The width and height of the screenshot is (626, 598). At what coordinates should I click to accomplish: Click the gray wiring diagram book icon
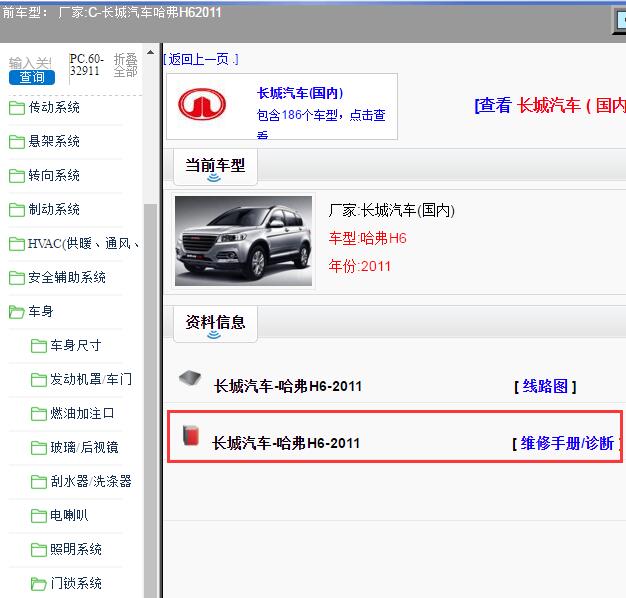190,377
